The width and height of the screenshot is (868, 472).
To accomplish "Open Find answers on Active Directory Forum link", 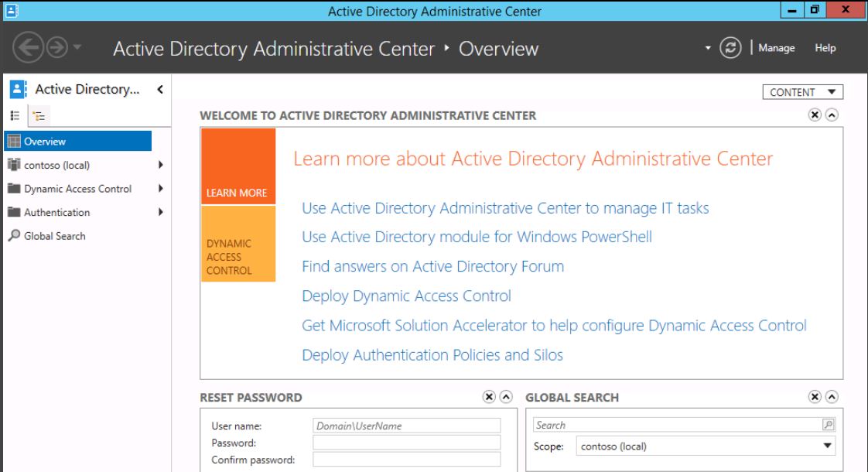I will [x=432, y=266].
